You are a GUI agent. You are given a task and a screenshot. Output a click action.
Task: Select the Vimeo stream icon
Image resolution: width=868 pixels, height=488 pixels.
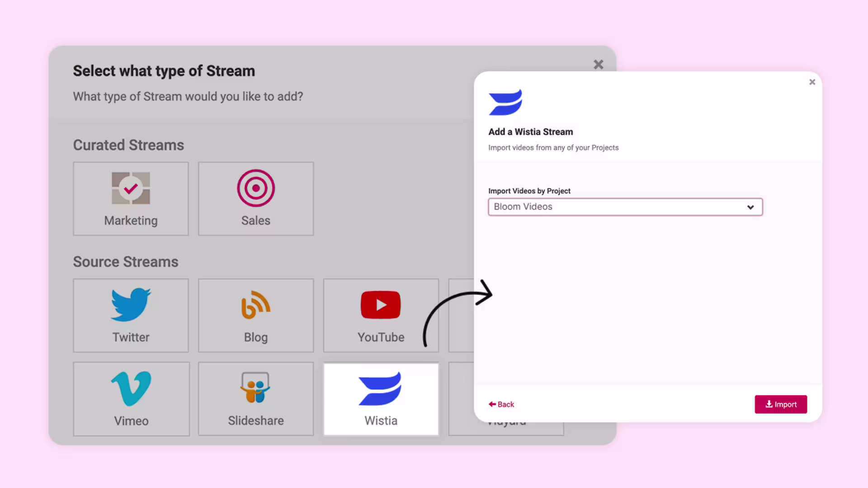(131, 389)
